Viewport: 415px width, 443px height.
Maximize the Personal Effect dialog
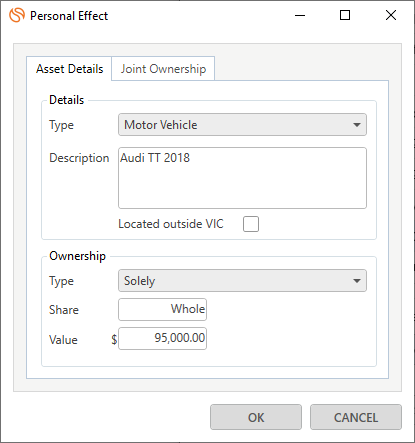point(345,15)
